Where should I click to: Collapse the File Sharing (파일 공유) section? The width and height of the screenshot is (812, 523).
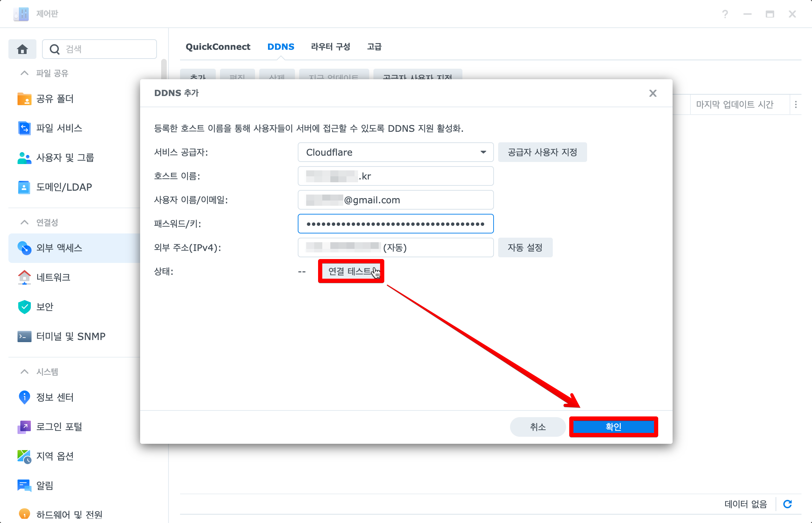(x=25, y=73)
